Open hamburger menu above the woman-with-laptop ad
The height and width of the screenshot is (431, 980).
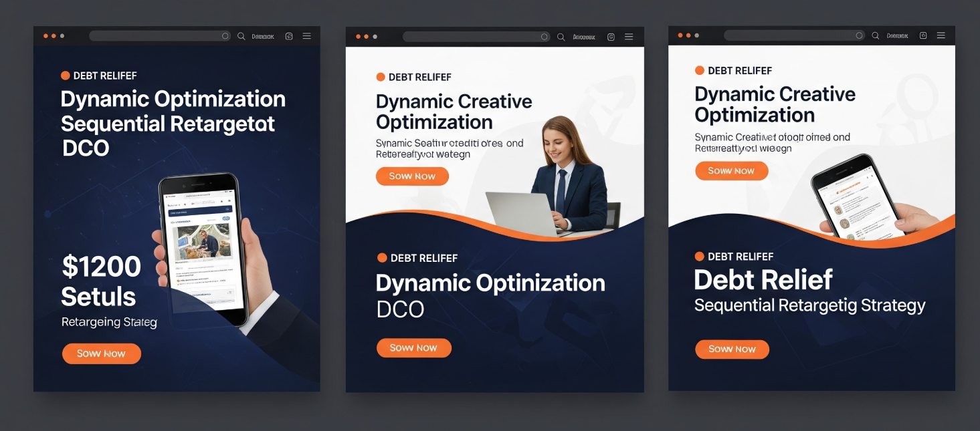(x=629, y=37)
